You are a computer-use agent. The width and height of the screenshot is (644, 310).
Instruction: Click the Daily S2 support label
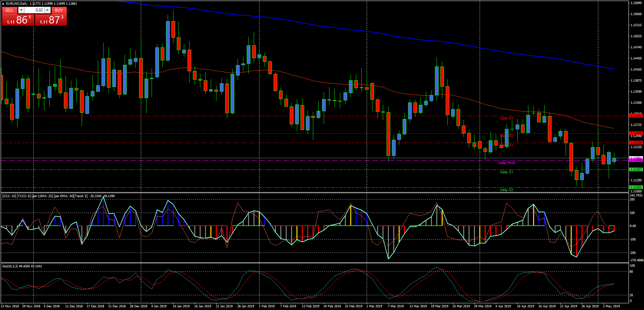(507, 189)
